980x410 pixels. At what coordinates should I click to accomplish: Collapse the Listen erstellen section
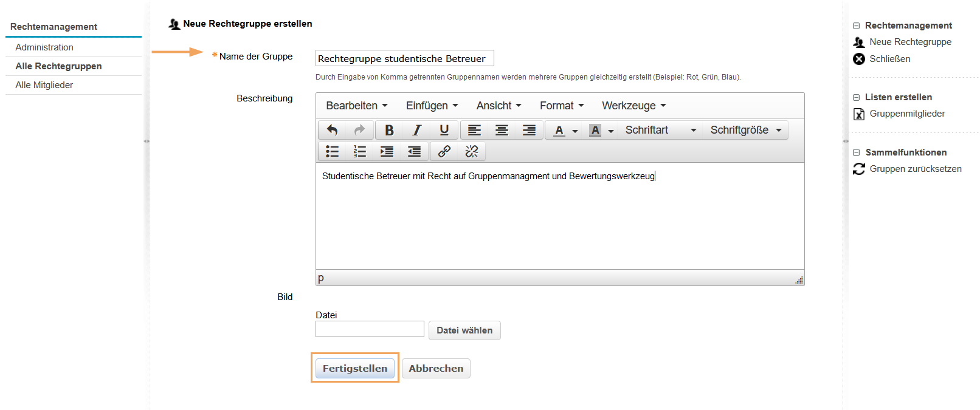tap(856, 97)
